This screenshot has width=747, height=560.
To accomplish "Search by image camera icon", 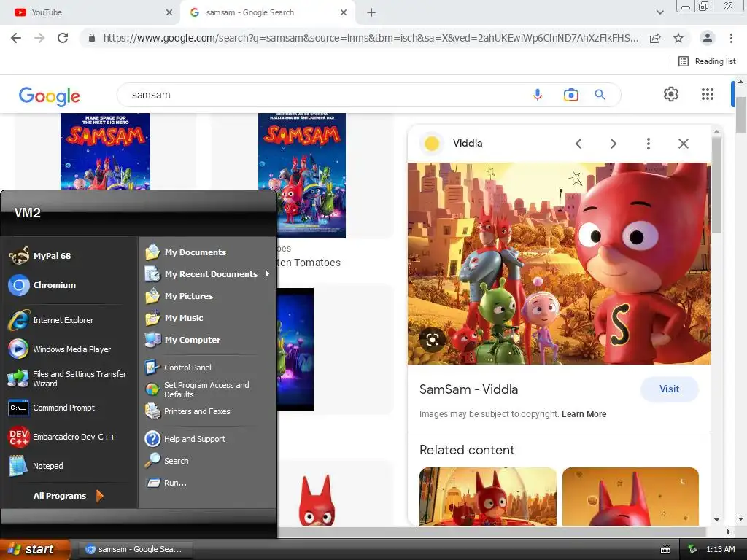I will click(x=570, y=96).
